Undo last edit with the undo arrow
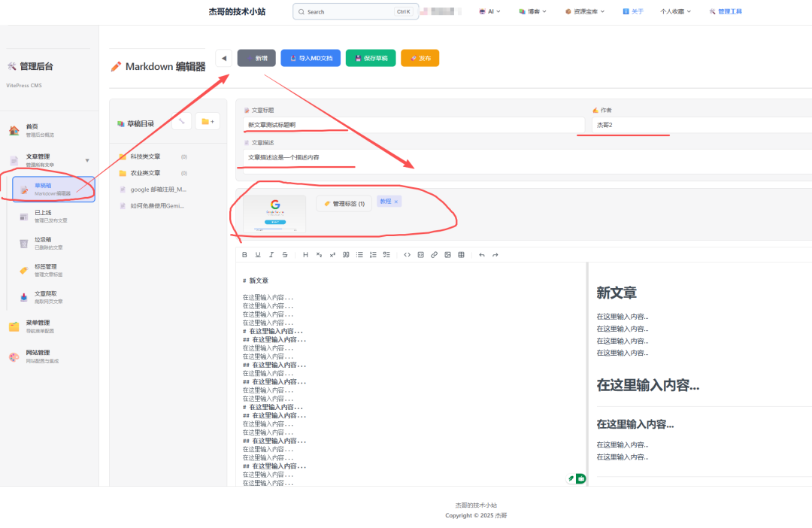 point(481,255)
